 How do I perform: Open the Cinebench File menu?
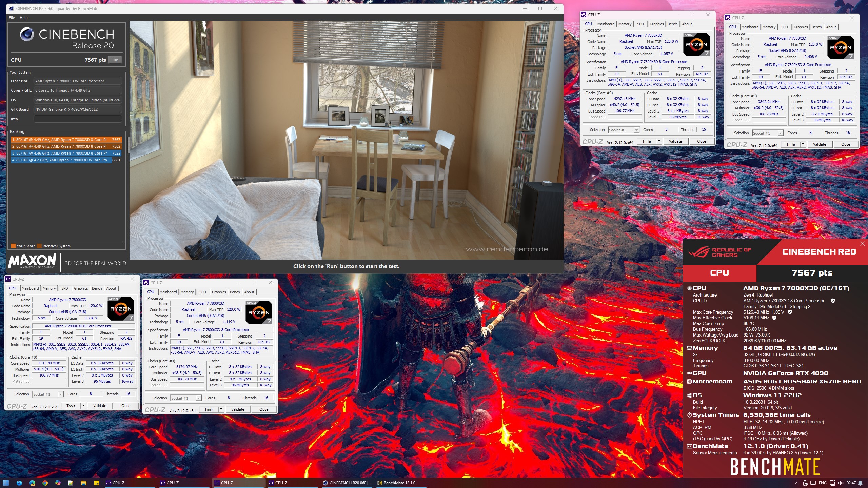click(x=12, y=18)
